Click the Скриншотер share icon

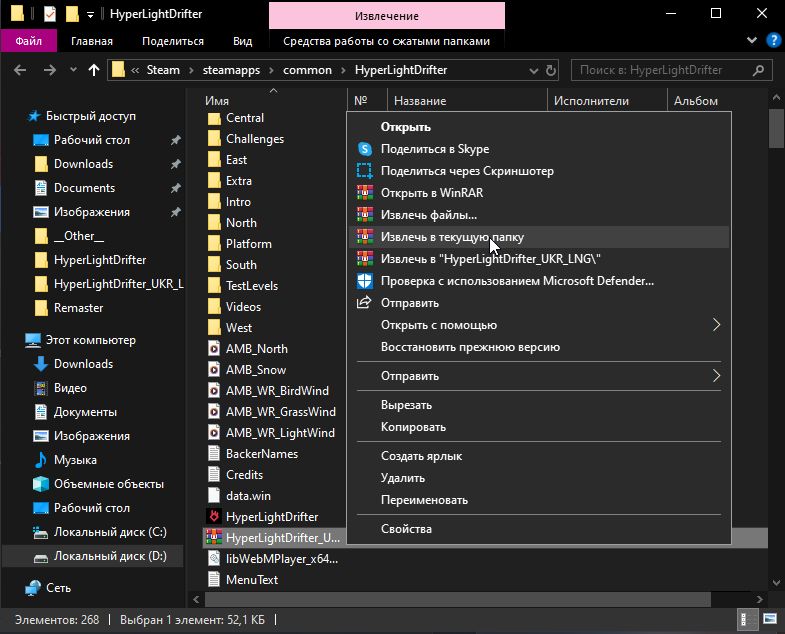coord(364,171)
